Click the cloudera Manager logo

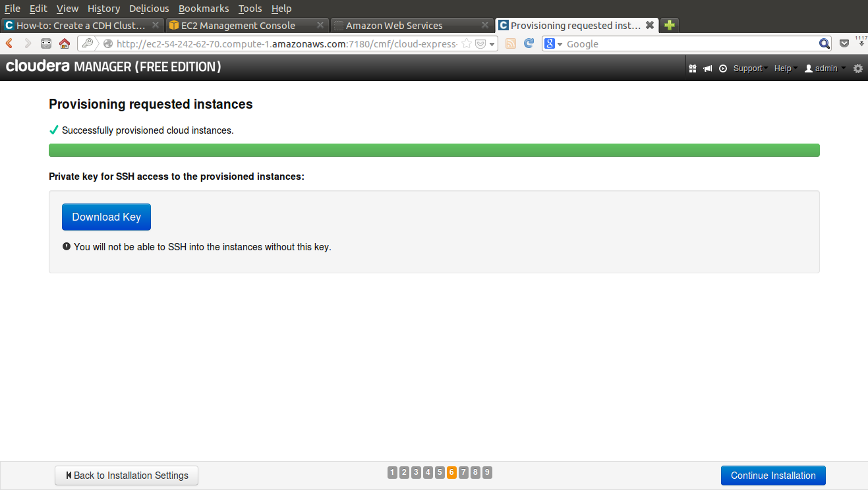113,67
